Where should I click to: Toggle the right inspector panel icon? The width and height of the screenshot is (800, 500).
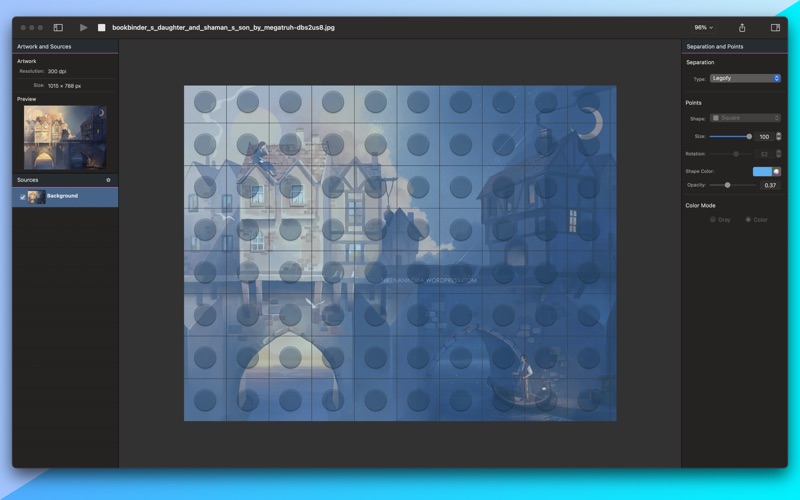click(775, 28)
